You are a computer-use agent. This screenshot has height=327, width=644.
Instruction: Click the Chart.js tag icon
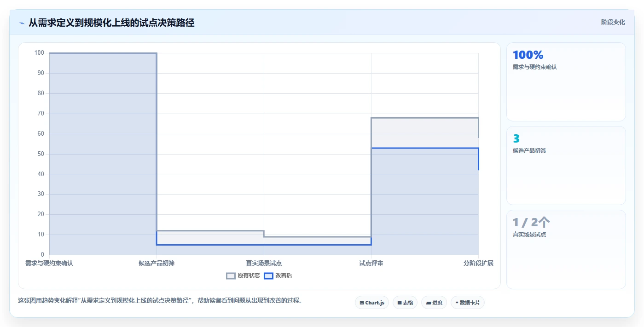(x=362, y=303)
